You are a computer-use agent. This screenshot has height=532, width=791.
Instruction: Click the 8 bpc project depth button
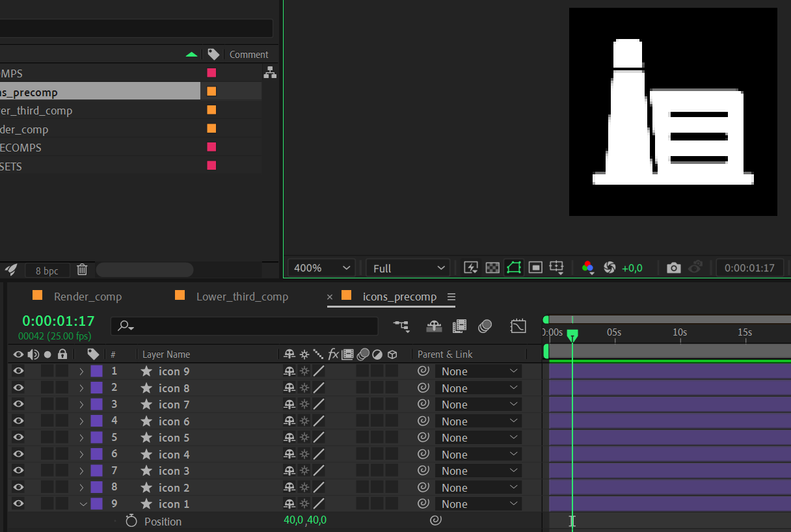[x=47, y=269]
